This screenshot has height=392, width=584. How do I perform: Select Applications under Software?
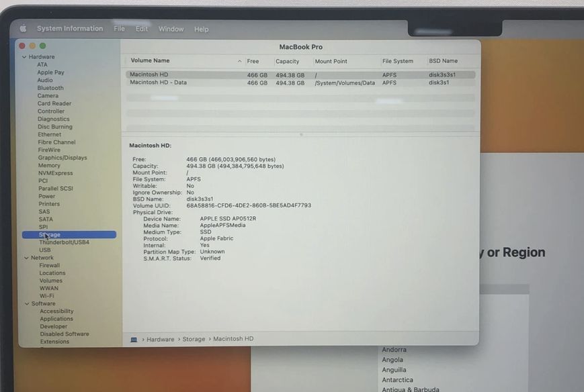point(56,319)
